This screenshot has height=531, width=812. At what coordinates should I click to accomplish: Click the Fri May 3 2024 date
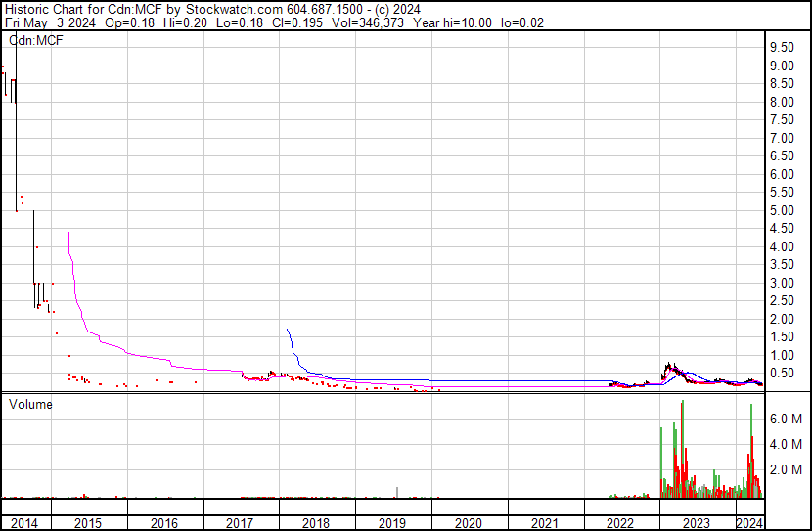[50, 22]
